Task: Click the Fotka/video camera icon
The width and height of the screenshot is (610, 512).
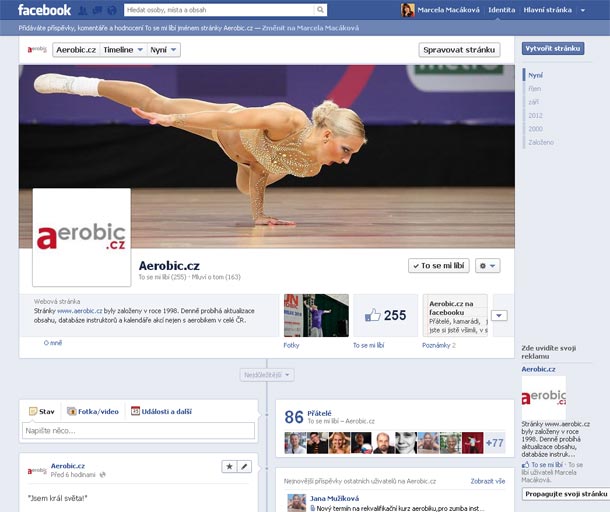Action: (72, 411)
